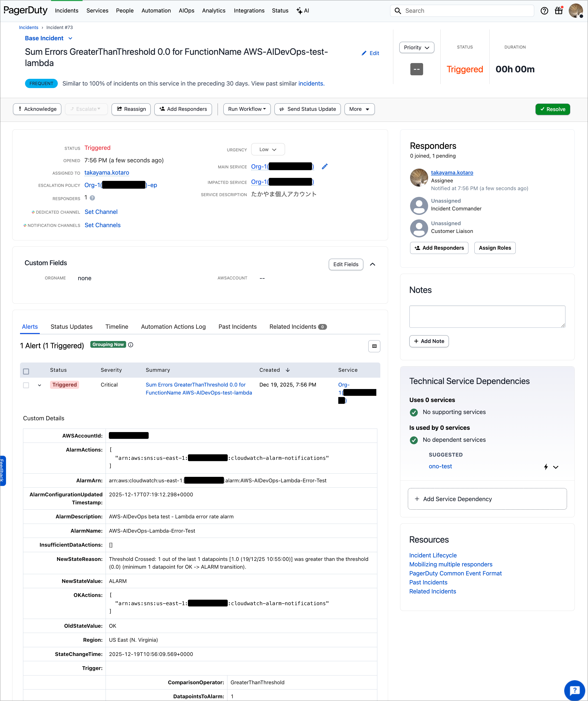Check the Triggered alert row checkbox
This screenshot has width=588, height=701.
26,385
